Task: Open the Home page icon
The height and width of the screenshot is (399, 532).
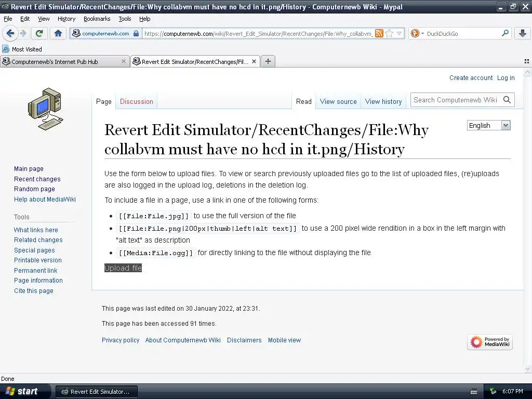Action: [x=58, y=33]
